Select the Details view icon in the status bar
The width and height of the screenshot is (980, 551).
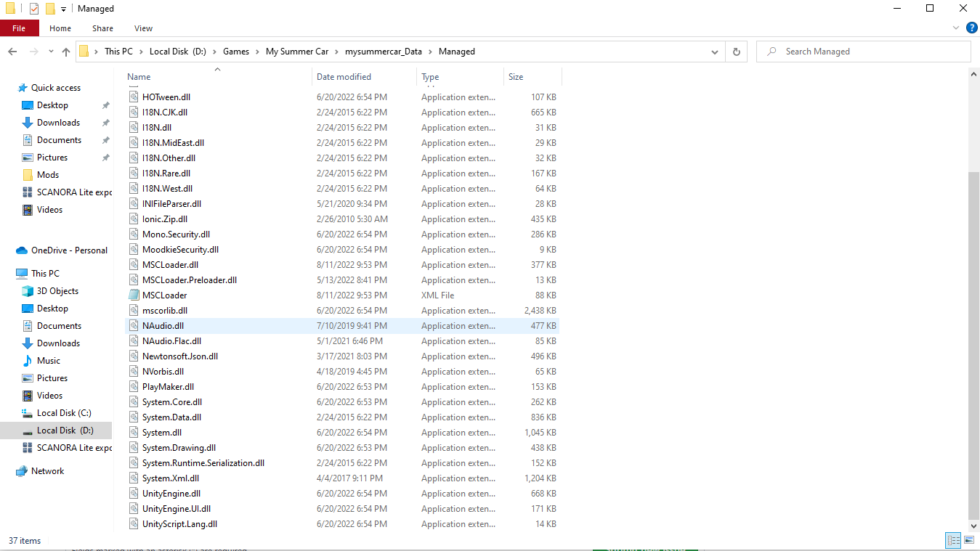(x=952, y=540)
